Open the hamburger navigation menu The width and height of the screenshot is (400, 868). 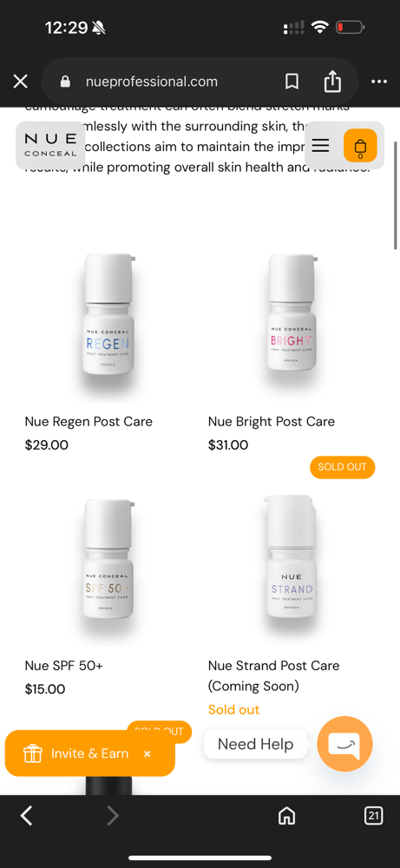(320, 146)
